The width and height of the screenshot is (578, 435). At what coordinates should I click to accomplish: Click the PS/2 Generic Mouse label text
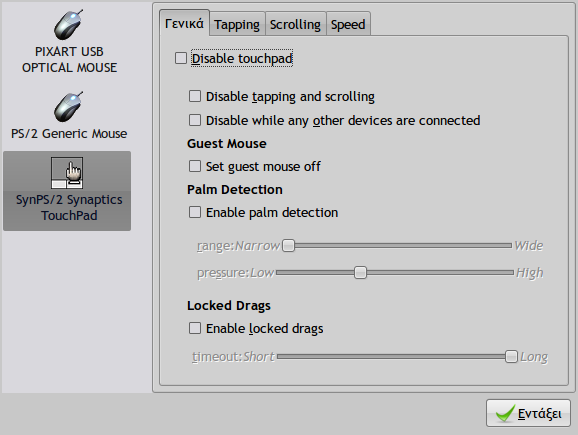(x=69, y=133)
